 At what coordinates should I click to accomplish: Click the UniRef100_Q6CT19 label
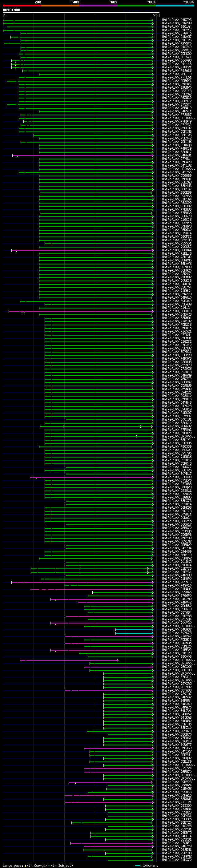pos(177,74)
